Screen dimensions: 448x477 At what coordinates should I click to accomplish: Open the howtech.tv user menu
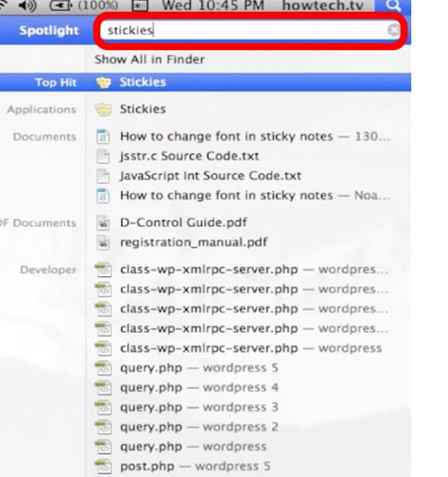[x=323, y=5]
